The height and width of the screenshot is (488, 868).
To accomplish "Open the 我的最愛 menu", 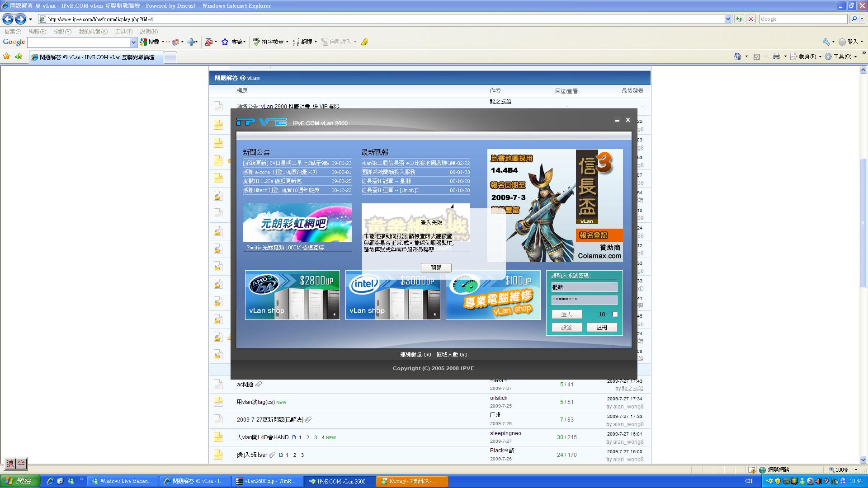I will click(x=93, y=32).
